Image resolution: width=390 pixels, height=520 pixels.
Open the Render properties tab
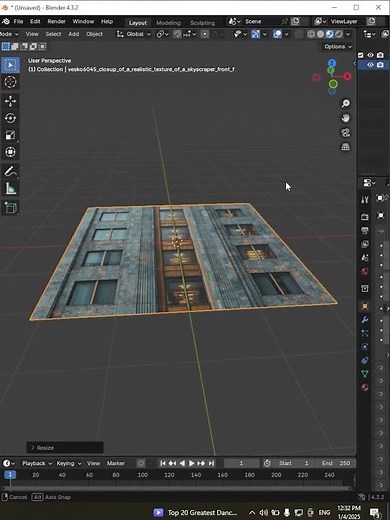tap(365, 217)
